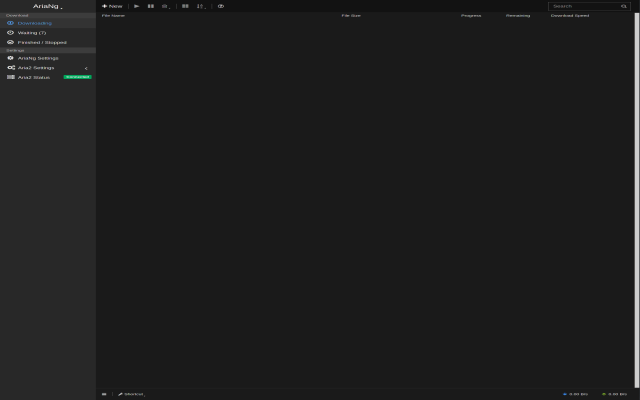Viewport: 640px width, 400px height.
Task: Open AriaNg Settings page
Action: (x=48, y=58)
